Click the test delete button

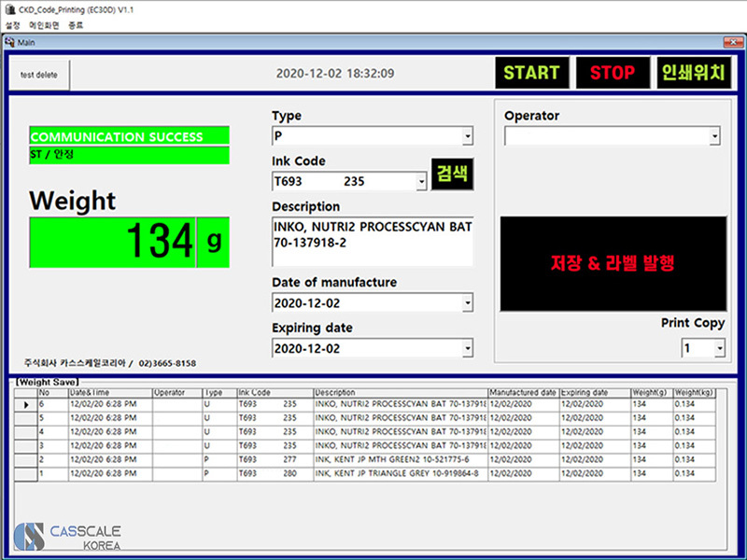pyautogui.click(x=40, y=75)
